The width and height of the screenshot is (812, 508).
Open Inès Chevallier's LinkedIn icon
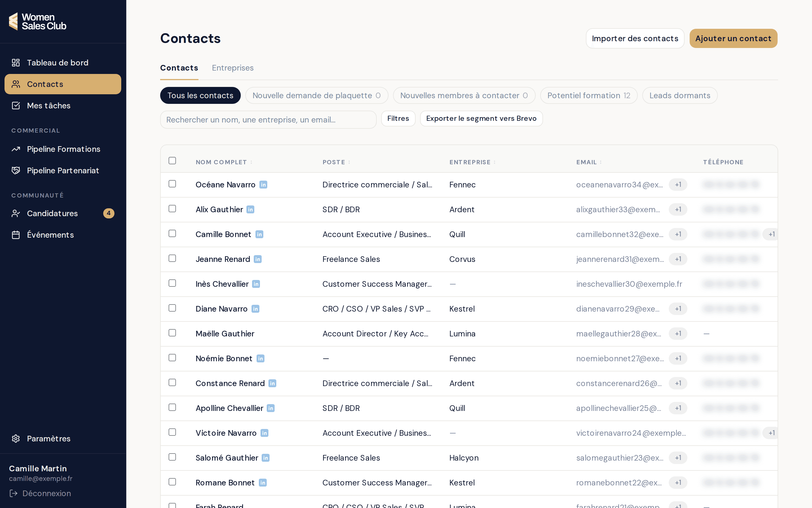(x=256, y=284)
